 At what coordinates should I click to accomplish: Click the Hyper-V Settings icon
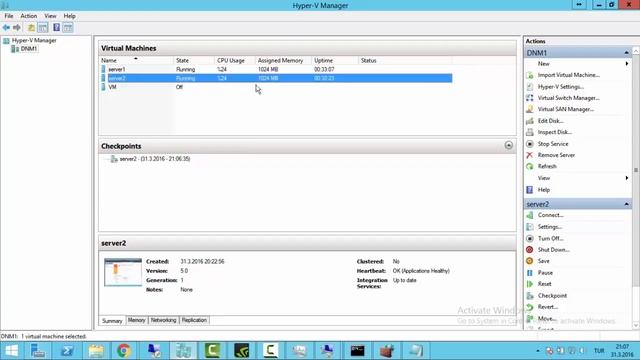click(x=530, y=87)
